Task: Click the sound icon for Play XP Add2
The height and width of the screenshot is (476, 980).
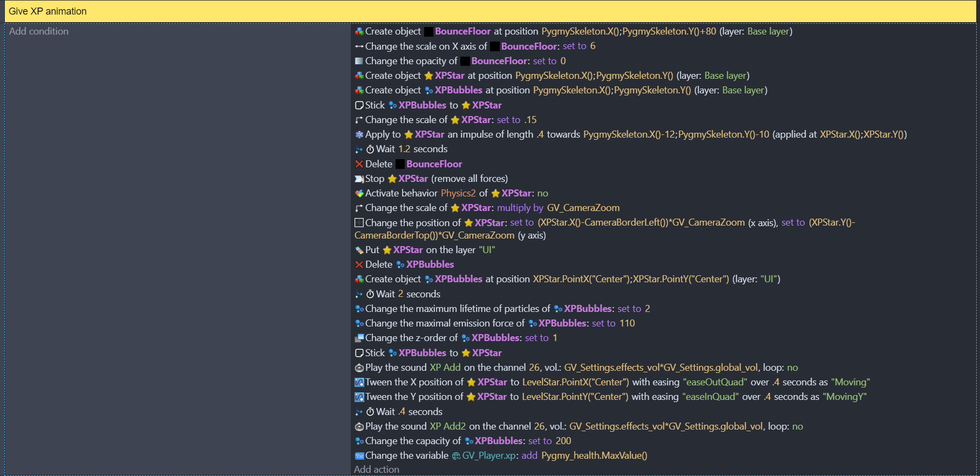Action: click(359, 426)
